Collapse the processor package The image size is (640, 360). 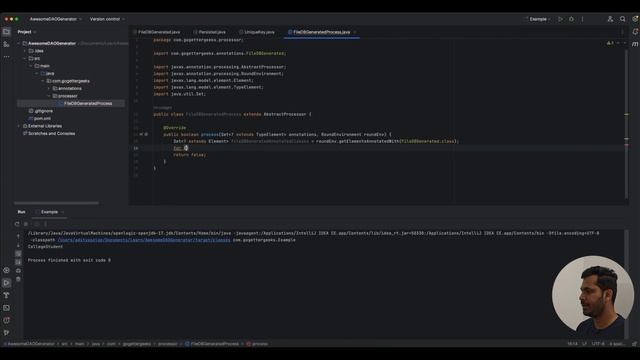tap(49, 96)
